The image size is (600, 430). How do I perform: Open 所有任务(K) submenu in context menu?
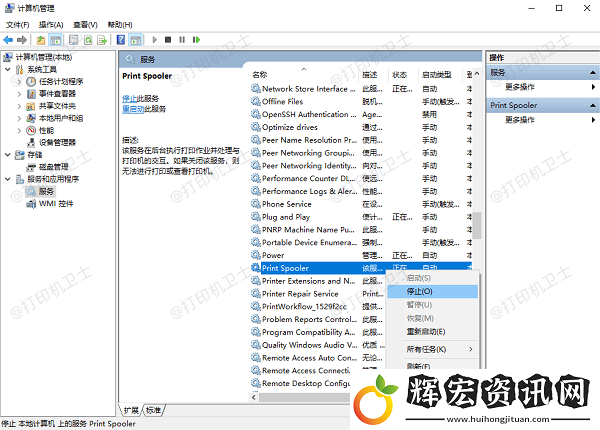click(x=432, y=349)
